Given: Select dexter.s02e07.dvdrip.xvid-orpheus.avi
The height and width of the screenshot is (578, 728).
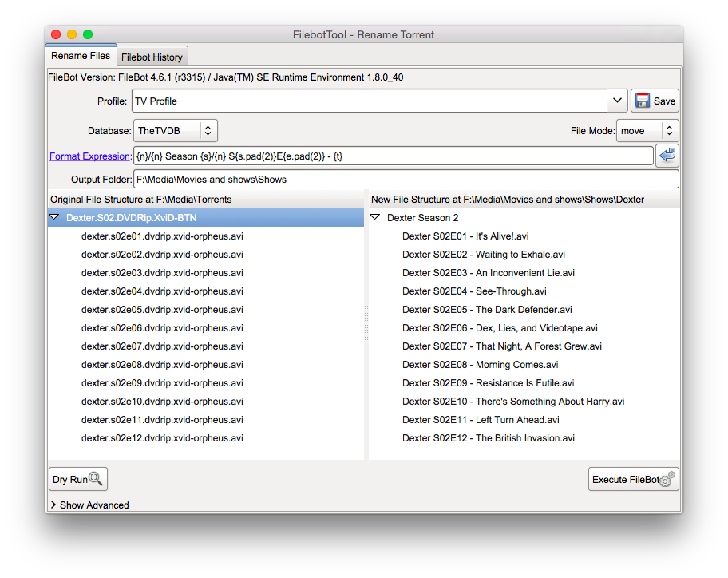Looking at the screenshot, I should pyautogui.click(x=162, y=346).
